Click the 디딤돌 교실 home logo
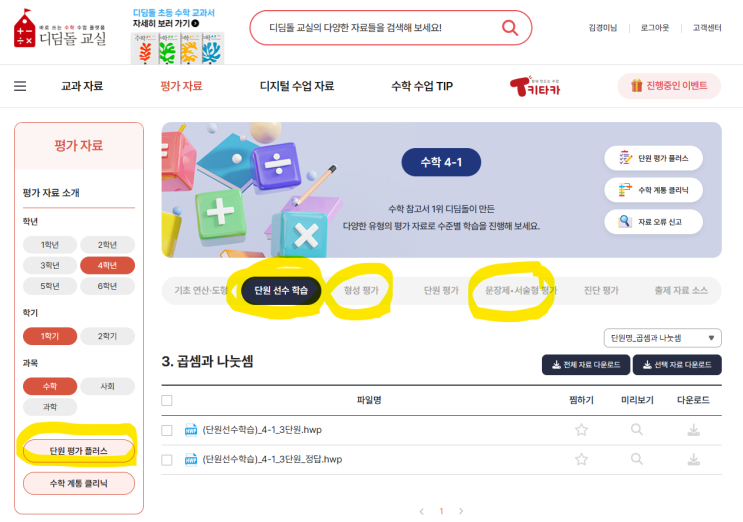The height and width of the screenshot is (522, 743). (x=60, y=29)
